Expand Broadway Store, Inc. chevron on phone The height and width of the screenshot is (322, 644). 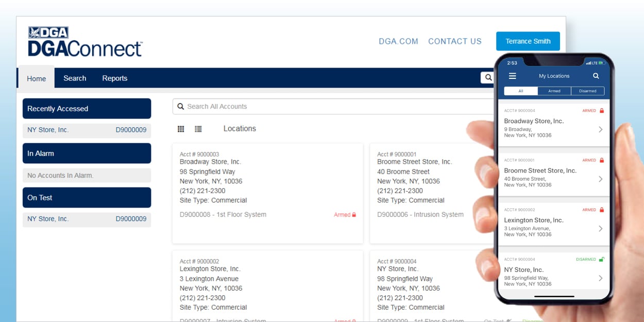point(600,130)
